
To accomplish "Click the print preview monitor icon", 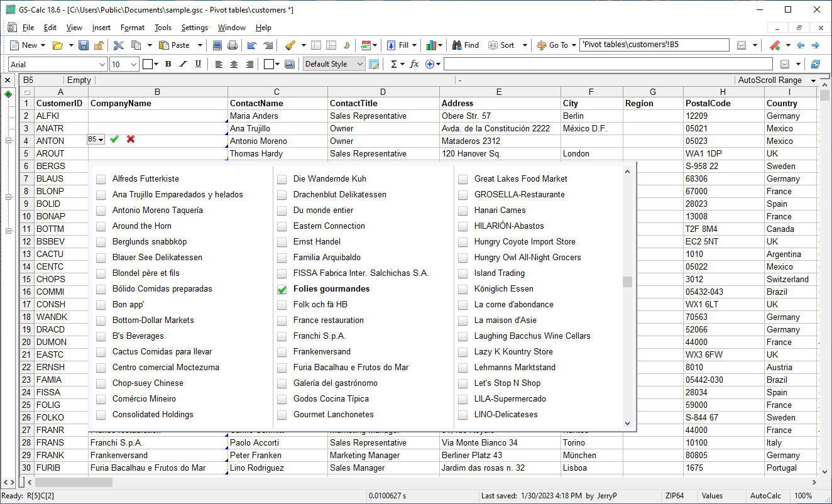I will point(217,45).
